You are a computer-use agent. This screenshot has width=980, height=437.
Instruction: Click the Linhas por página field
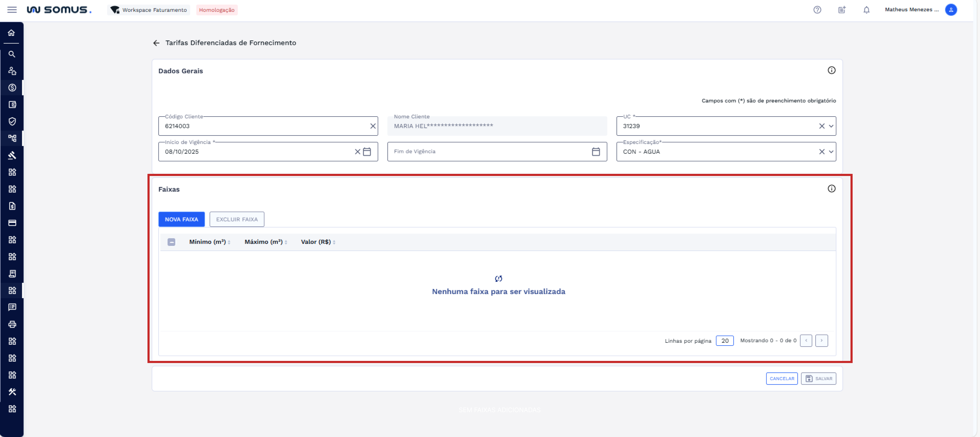pos(724,340)
